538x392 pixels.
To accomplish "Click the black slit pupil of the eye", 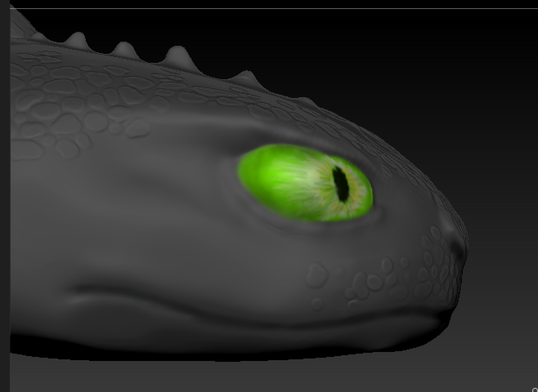I will (x=340, y=185).
